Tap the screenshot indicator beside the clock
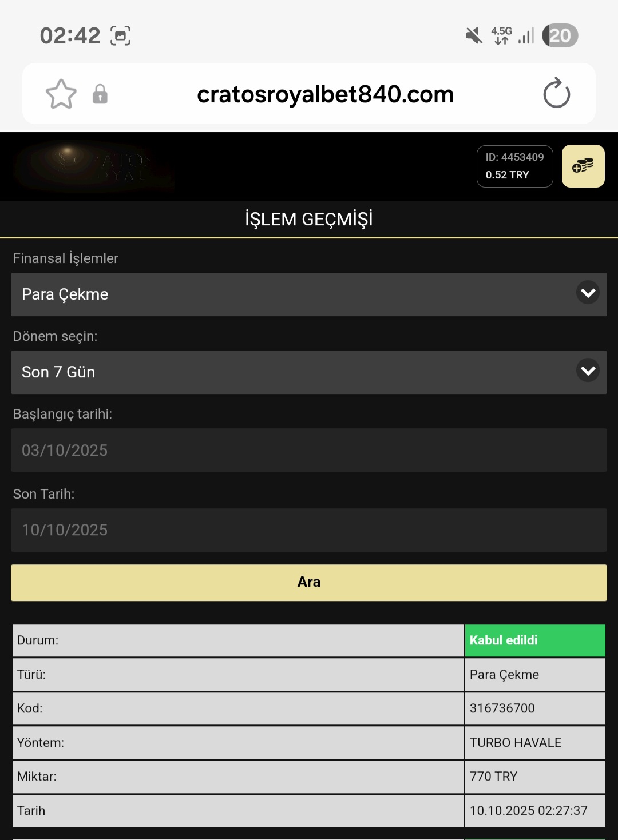The height and width of the screenshot is (840, 618). point(120,35)
